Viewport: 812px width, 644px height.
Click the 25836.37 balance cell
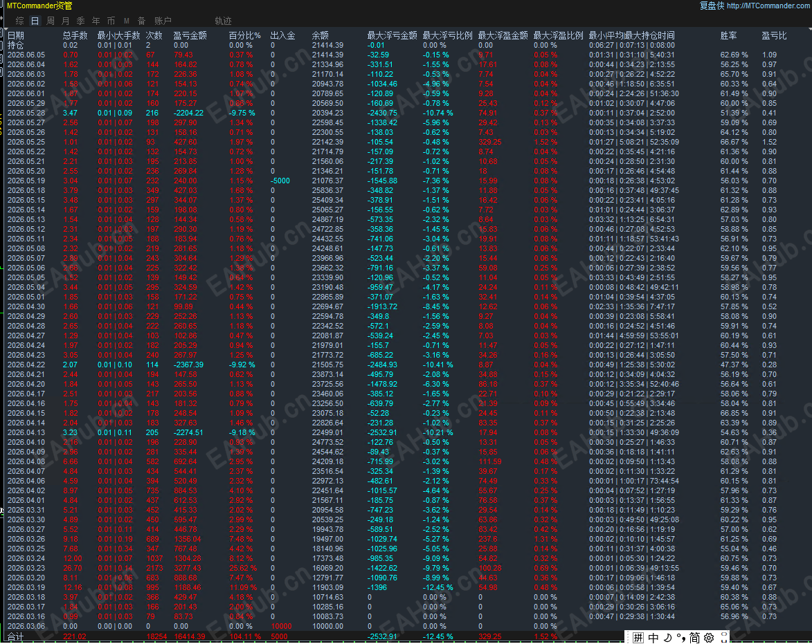[x=328, y=190]
